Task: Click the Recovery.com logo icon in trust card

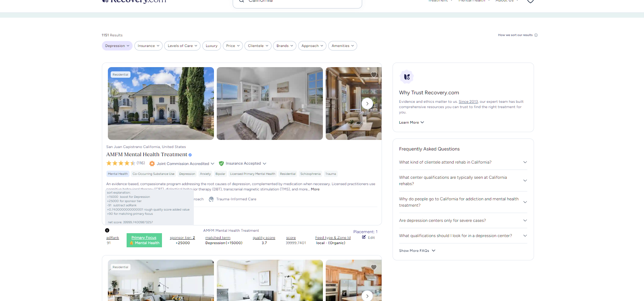Action: [x=407, y=77]
